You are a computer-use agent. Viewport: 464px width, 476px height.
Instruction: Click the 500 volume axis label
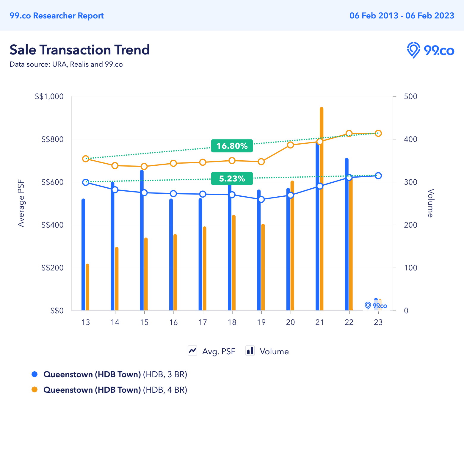click(410, 96)
